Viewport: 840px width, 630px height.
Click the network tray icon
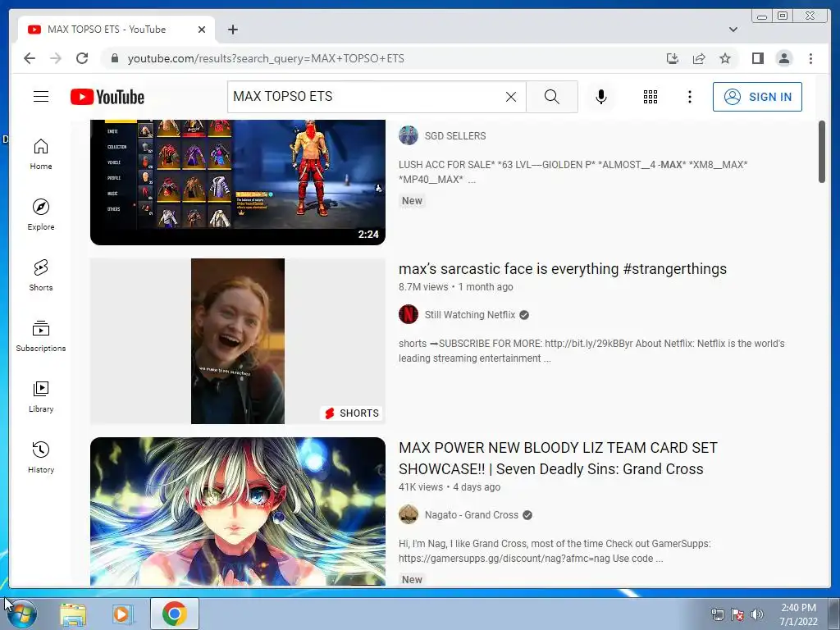(x=717, y=614)
